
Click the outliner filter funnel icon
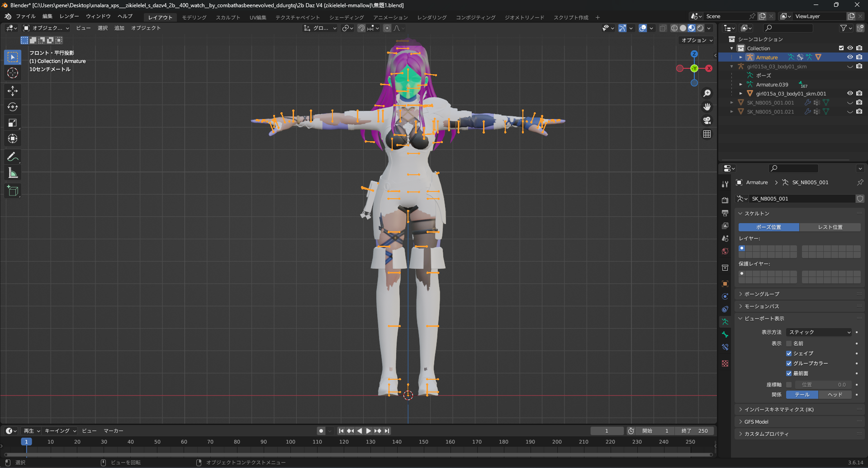point(844,28)
